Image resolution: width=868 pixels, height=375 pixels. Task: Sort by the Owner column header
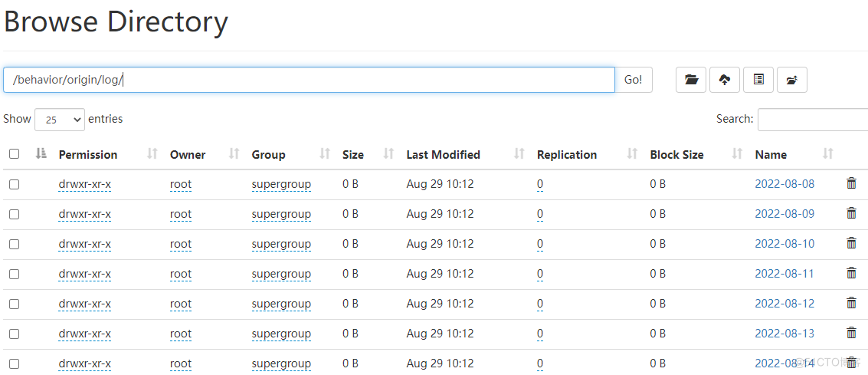pos(188,154)
